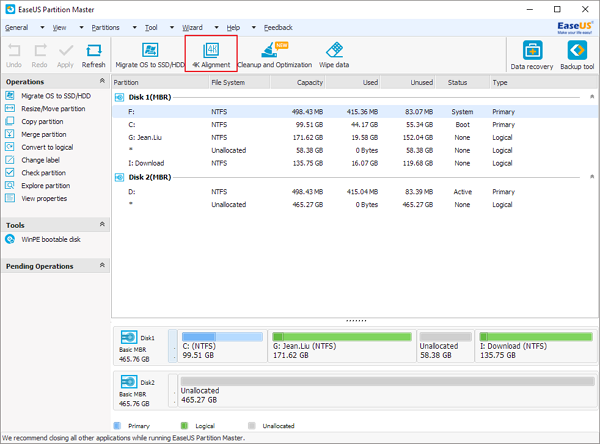Viewport: 600px width, 444px height.
Task: Sort by Type column header
Action: 543,82
